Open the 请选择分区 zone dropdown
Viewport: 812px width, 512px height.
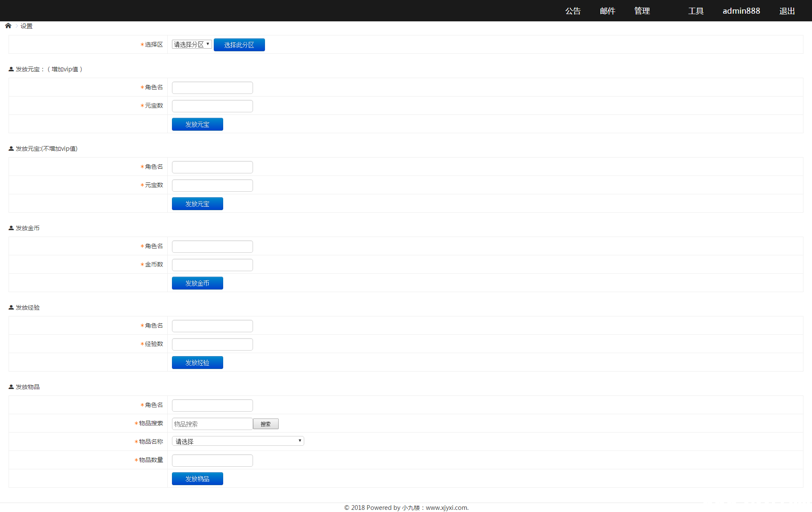[192, 44]
